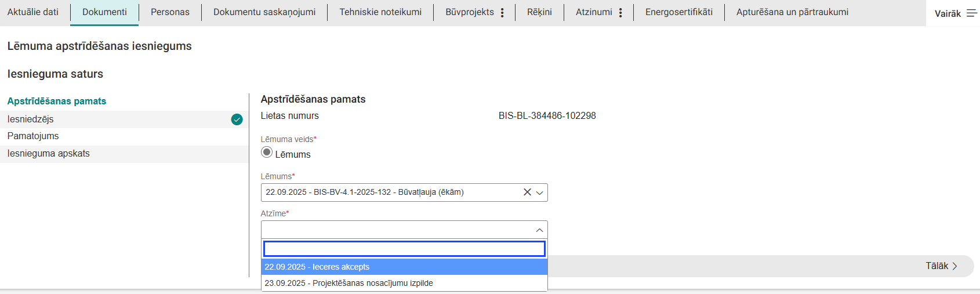Clear the selected Lēmums value with X
This screenshot has width=980, height=294.
point(527,193)
